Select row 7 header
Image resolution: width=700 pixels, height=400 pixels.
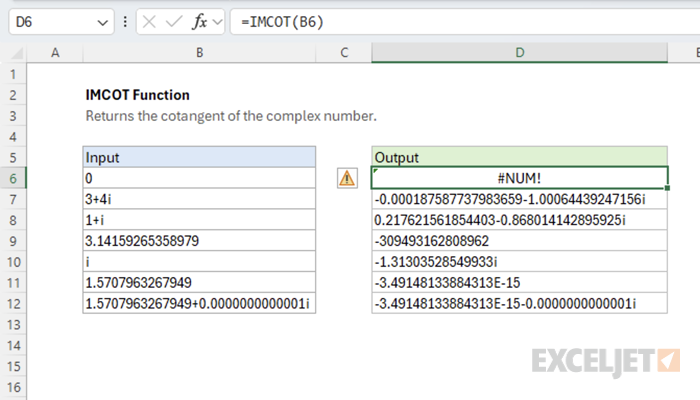(13, 200)
